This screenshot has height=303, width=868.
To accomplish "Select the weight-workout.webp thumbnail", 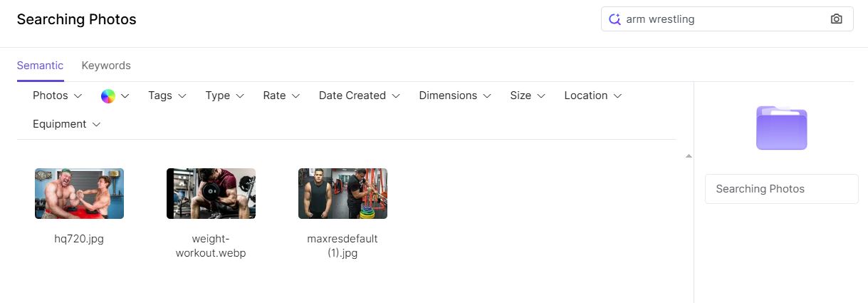I will coord(211,193).
